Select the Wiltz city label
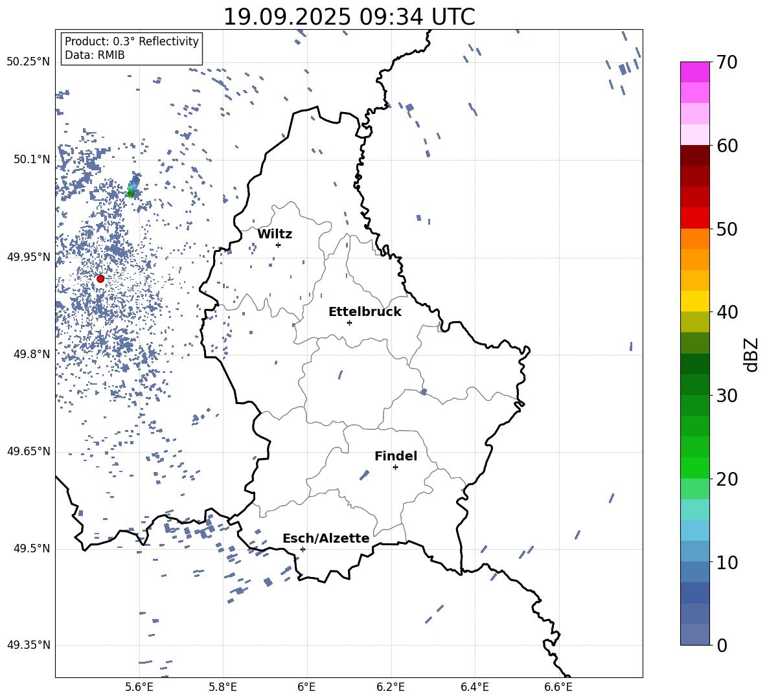Viewport: 767px width, 700px height. point(275,234)
